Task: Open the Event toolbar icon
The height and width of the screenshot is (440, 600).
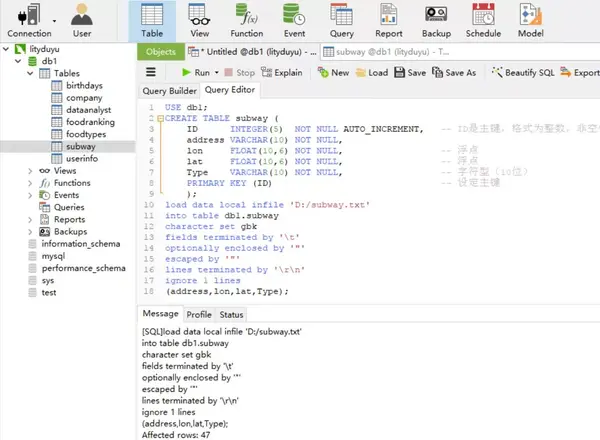Action: coord(294,21)
